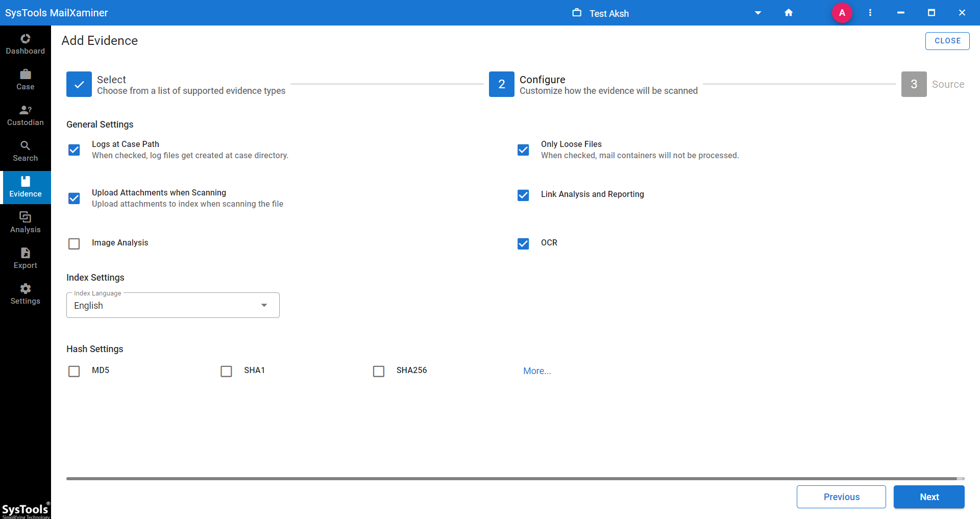This screenshot has width=980, height=519.
Task: Enable SHA1 hash checkbox
Action: (x=226, y=371)
